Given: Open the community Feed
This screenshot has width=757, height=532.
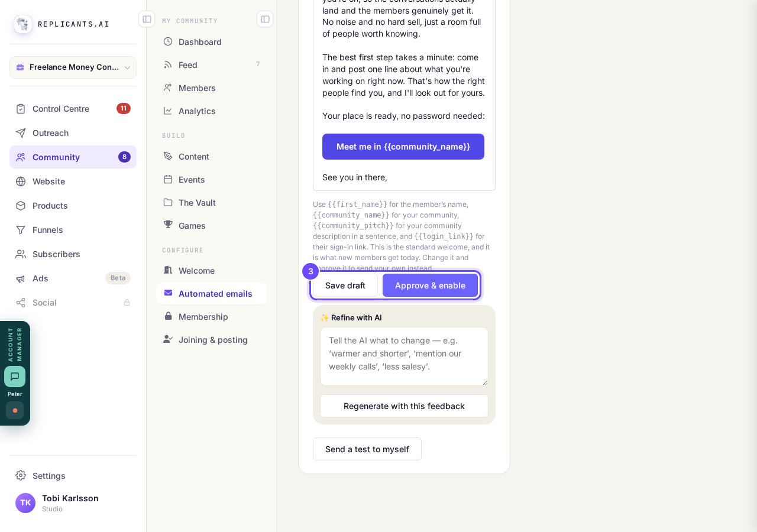Looking at the screenshot, I should pyautogui.click(x=211, y=65).
